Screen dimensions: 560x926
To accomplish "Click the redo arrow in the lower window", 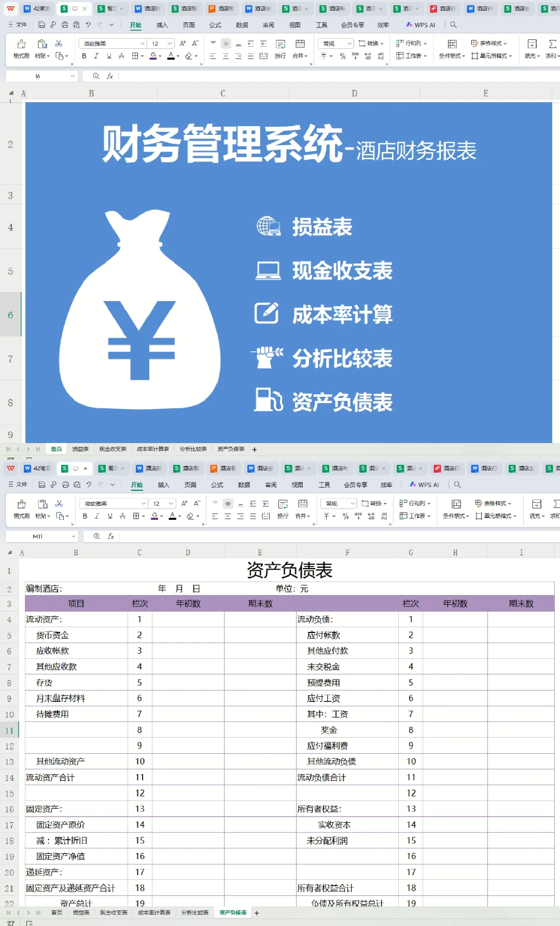I will 101,485.
